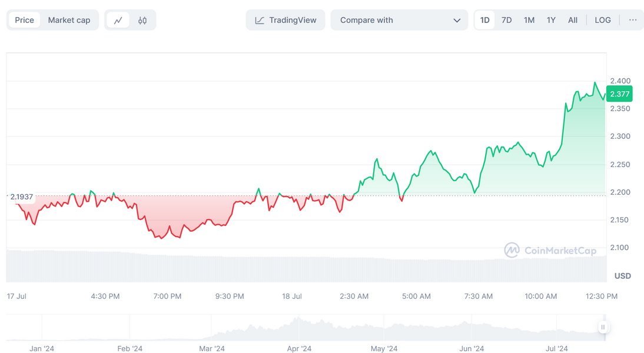Click the 2.377 current price label
This screenshot has height=353, width=644.
click(x=619, y=94)
